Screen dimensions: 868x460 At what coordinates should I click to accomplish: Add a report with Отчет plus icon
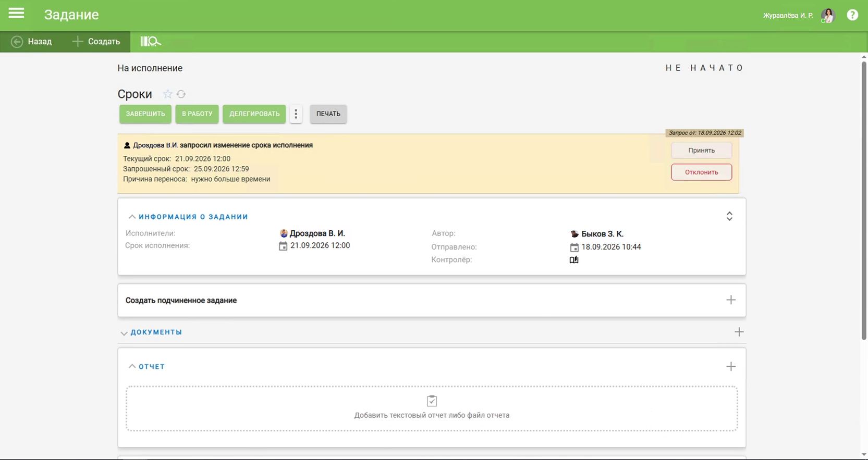click(x=731, y=367)
